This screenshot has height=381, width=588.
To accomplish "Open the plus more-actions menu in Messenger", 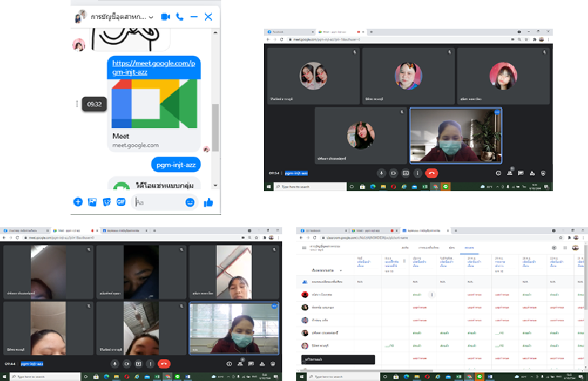I will pos(78,202).
